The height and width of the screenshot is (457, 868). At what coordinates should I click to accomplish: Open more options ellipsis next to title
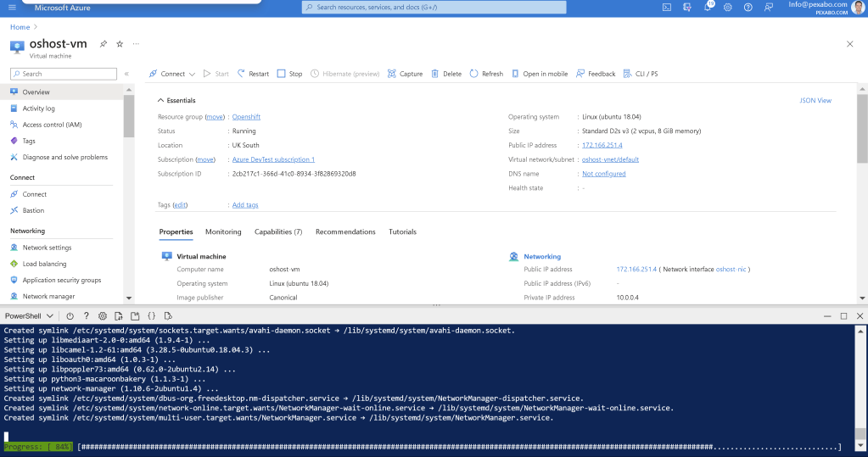(136, 44)
